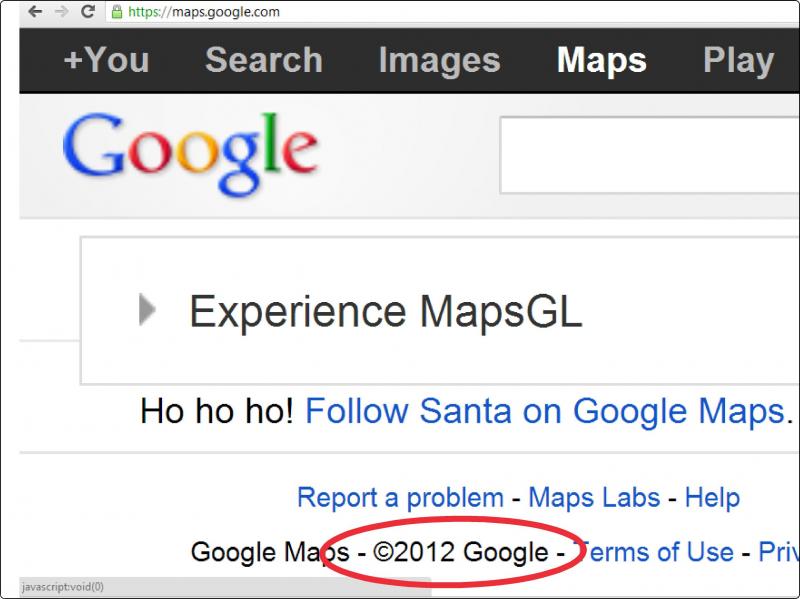
Task: Click the Google logo
Action: (x=191, y=154)
